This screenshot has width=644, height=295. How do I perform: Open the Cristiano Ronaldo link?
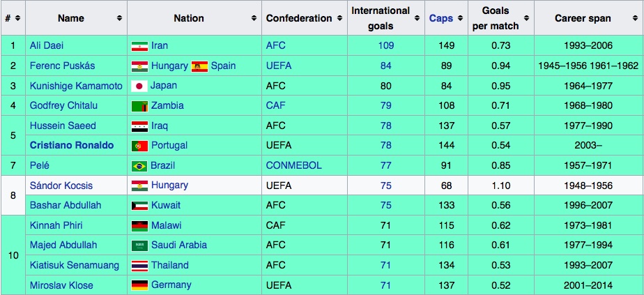71,146
